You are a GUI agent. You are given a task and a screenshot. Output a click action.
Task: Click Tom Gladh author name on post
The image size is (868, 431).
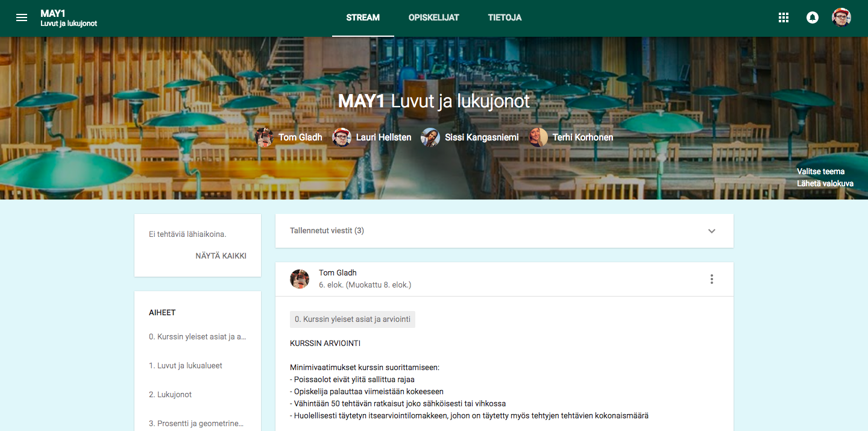click(x=338, y=273)
